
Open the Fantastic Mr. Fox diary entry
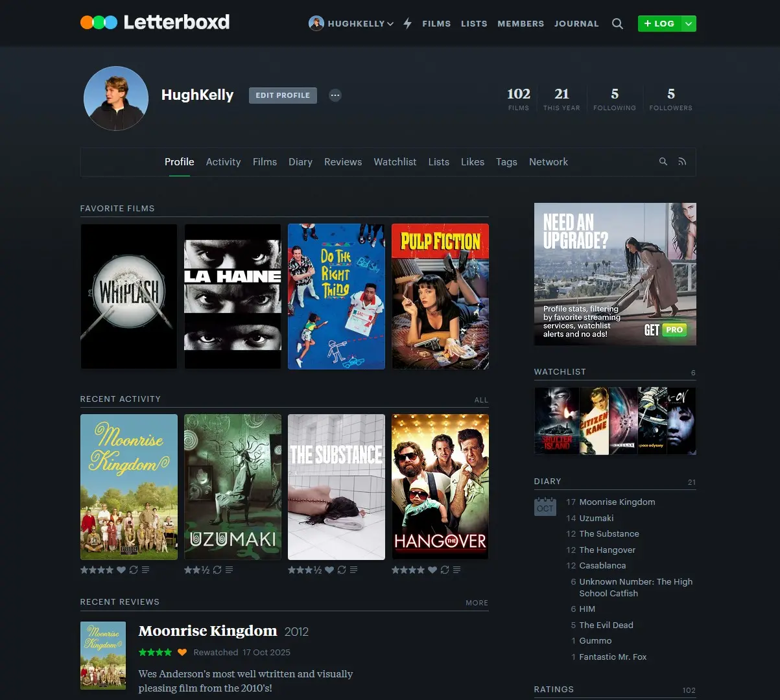coord(613,657)
